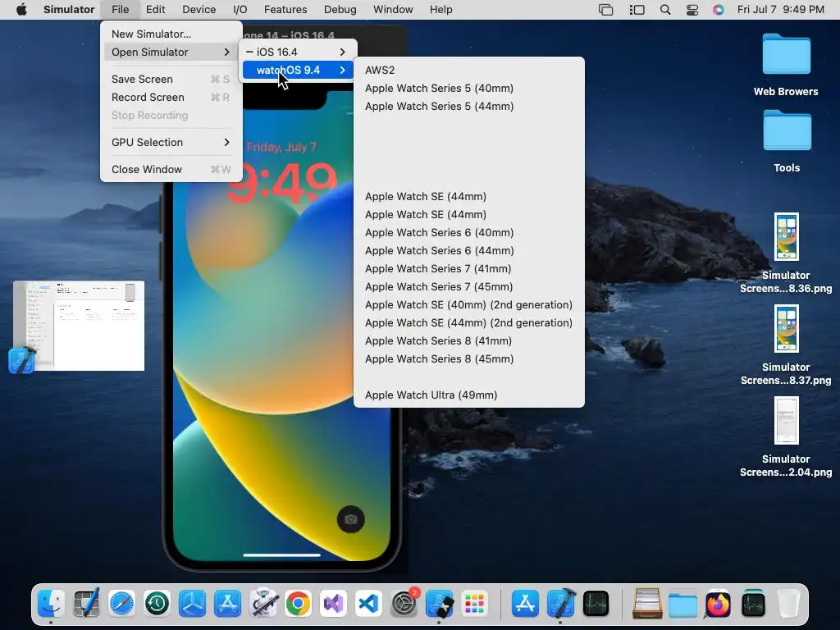
Task: Open TestFlight from the Dock
Action: click(192, 604)
